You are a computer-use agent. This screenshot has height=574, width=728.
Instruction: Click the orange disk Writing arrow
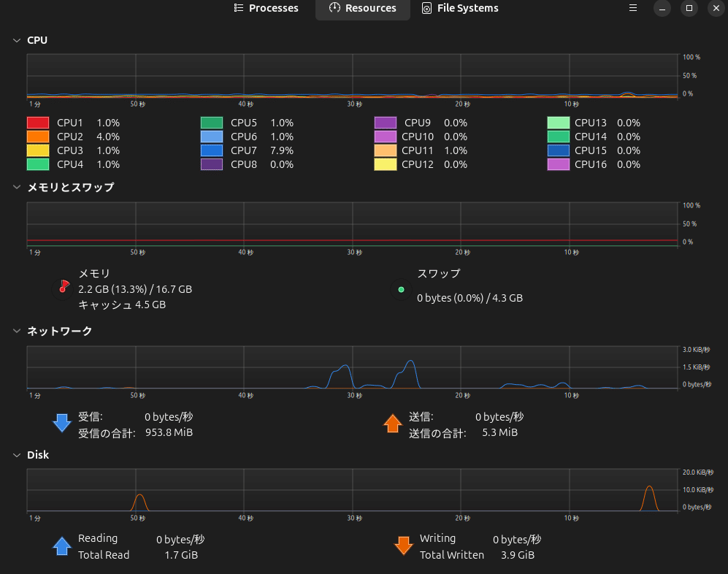[x=404, y=546]
